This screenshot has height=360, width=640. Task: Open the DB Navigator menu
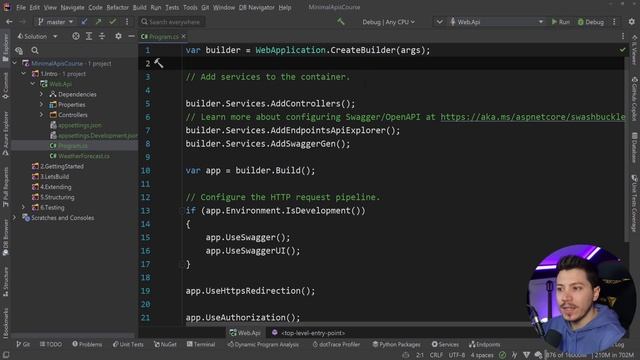256,7
